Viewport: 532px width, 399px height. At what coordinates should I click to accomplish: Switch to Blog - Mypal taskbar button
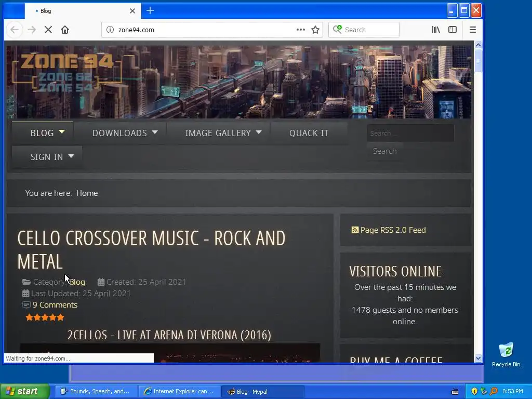point(262,392)
